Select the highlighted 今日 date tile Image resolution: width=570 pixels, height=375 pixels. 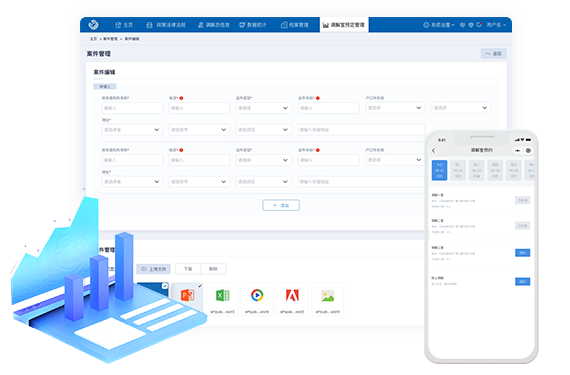[x=439, y=170]
